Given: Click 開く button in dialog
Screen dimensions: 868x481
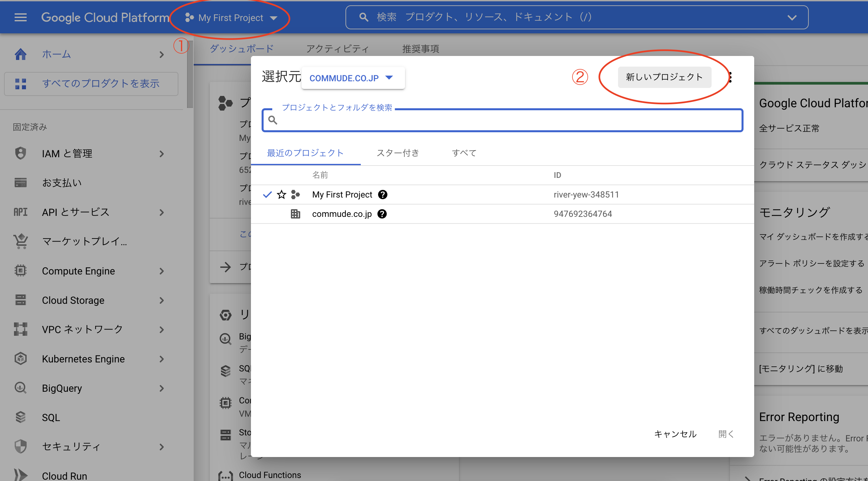Looking at the screenshot, I should (726, 434).
